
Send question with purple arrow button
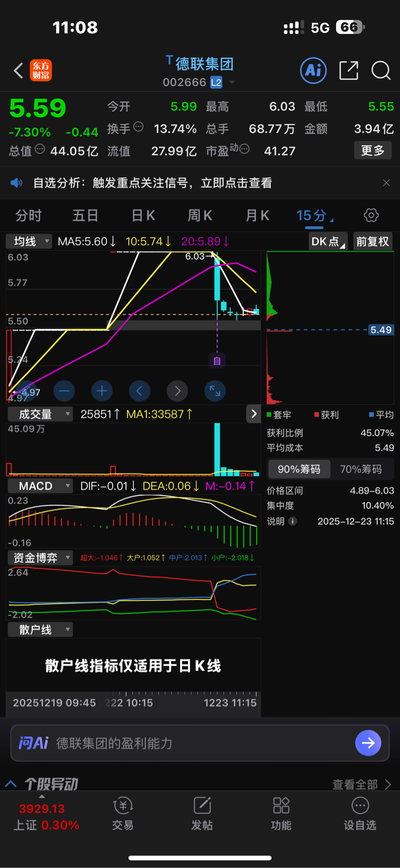coord(368,743)
